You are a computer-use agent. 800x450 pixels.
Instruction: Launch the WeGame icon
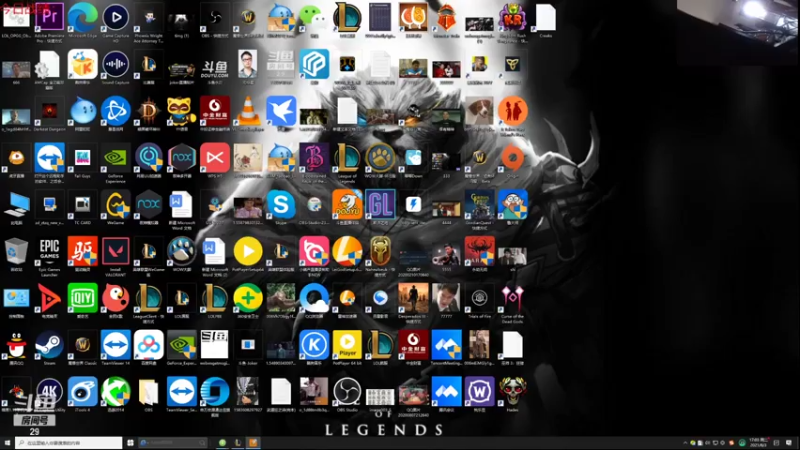pos(116,205)
